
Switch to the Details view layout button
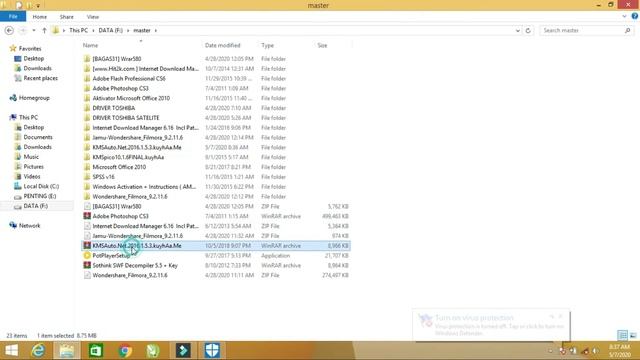coord(622,336)
